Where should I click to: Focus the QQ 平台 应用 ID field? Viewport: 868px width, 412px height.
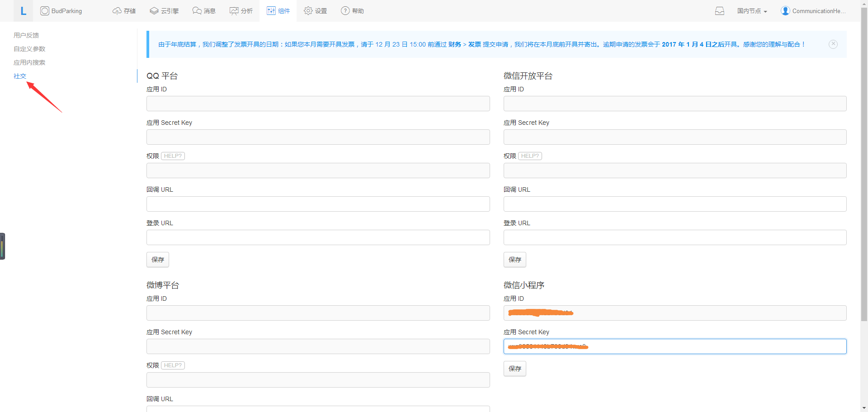click(x=318, y=104)
